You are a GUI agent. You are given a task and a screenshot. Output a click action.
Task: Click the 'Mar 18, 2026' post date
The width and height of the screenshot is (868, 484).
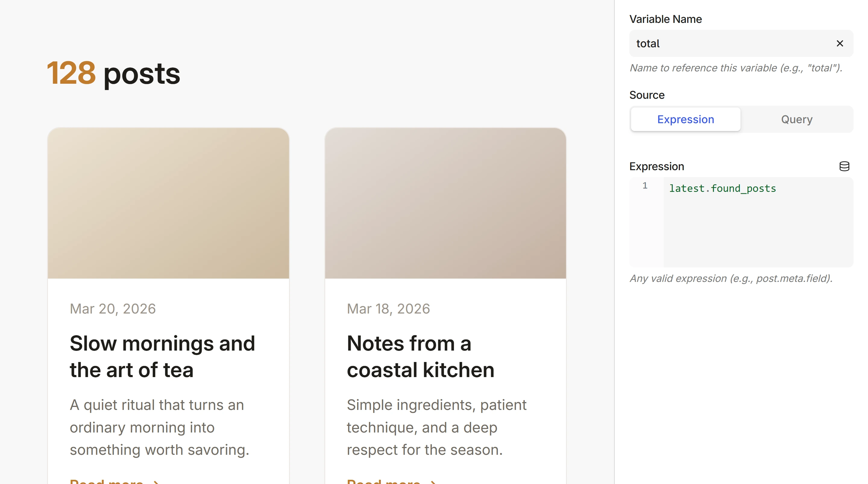(388, 309)
